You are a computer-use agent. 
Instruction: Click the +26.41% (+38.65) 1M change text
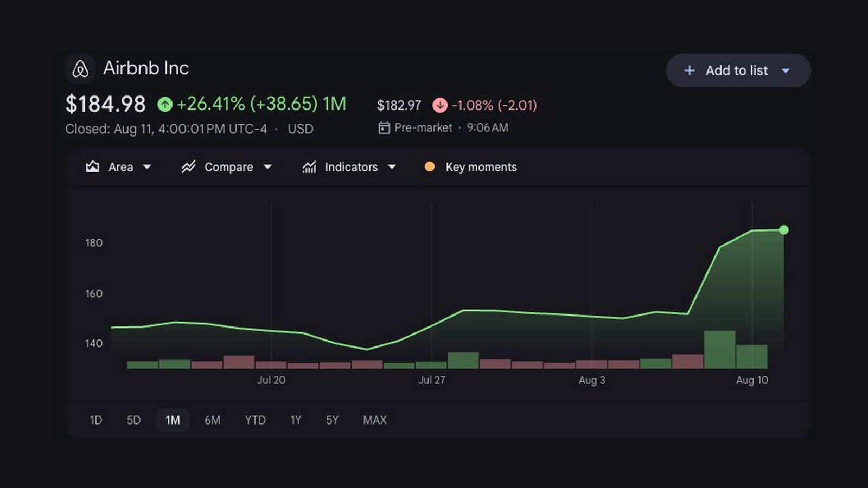coord(261,104)
